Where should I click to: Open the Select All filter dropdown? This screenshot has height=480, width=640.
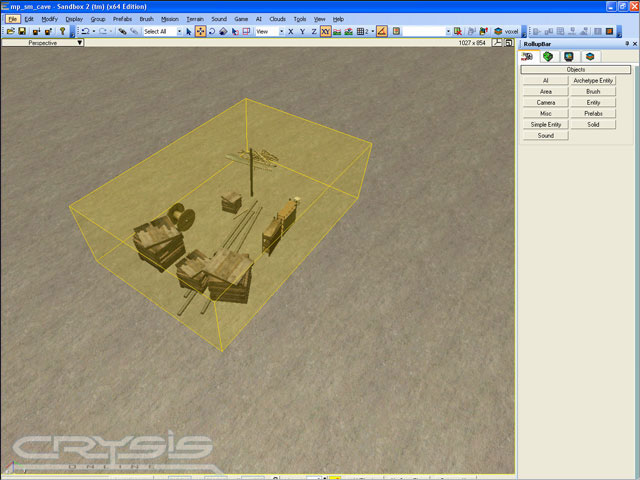163,31
